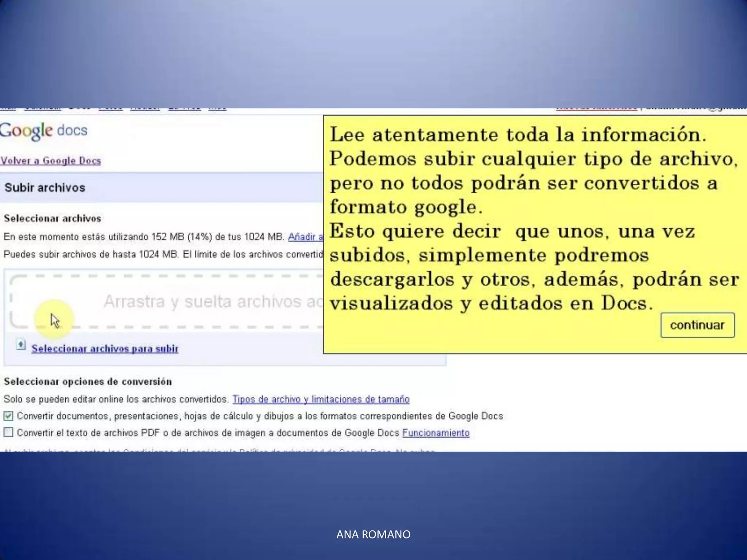Click the Seleccionar archivos heading
Image resolution: width=747 pixels, height=560 pixels.
point(53,218)
